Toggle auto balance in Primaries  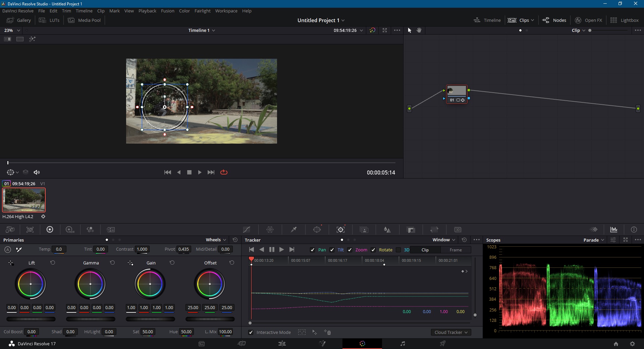click(8, 249)
